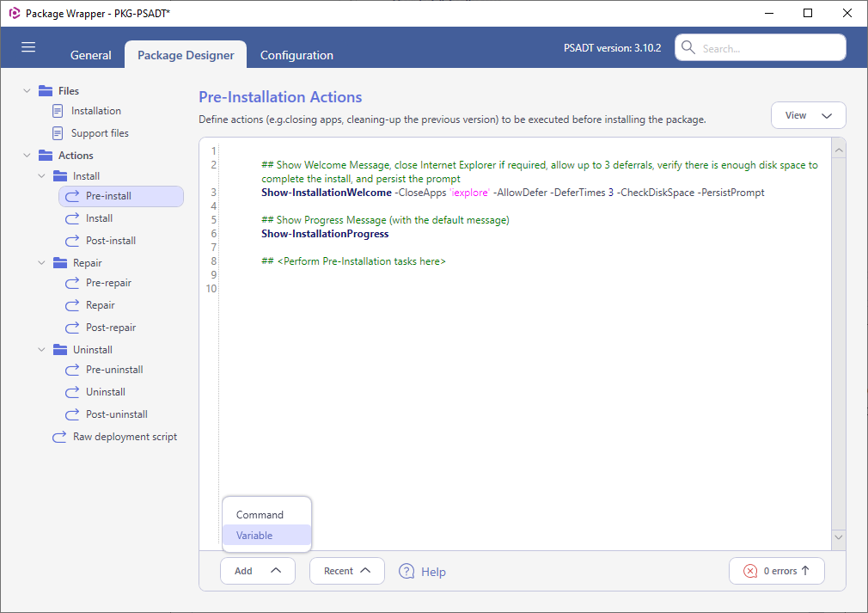Click the editor scrollbar down arrow
Image resolution: width=868 pixels, height=613 pixels.
click(x=839, y=537)
